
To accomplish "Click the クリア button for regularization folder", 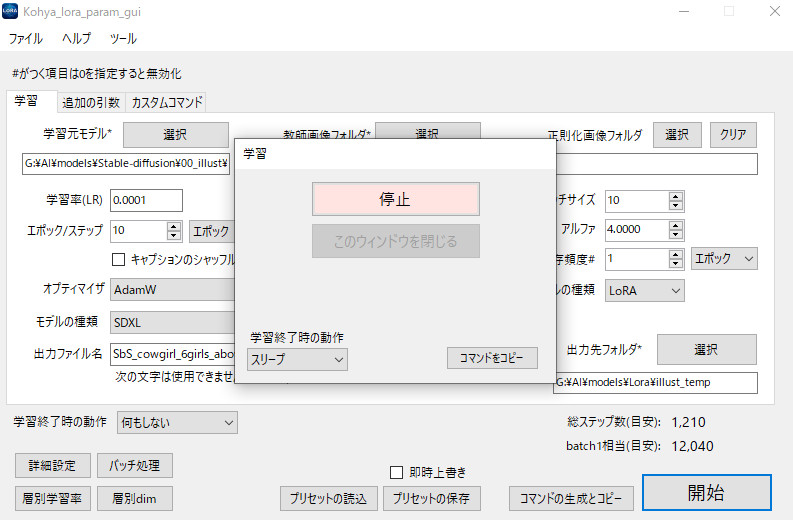I will click(733, 135).
